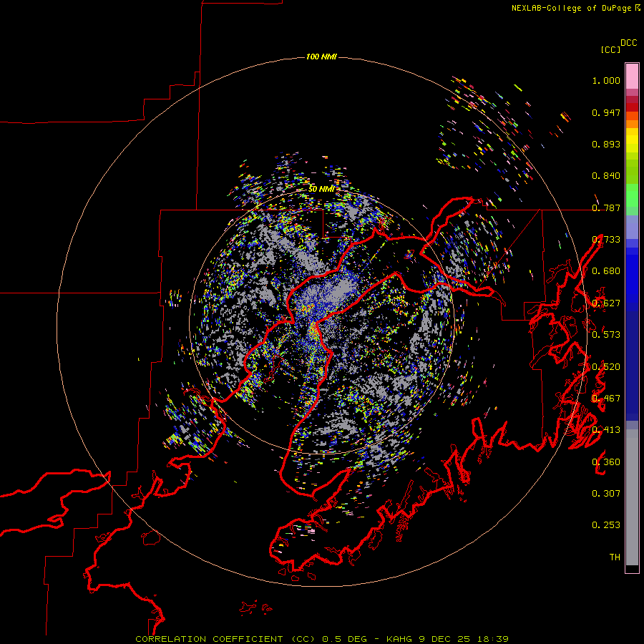Click the TH threshold label on scale
Image resolution: width=644 pixels, height=644 pixels.
point(615,557)
